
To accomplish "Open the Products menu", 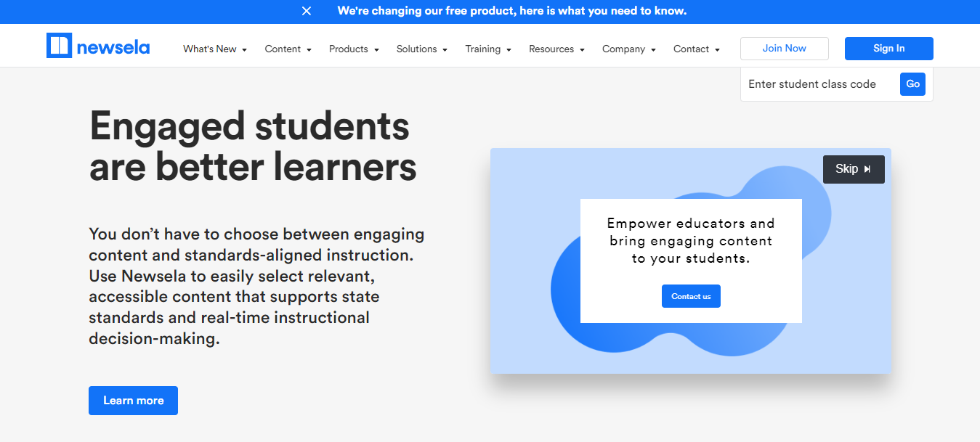I will point(349,49).
